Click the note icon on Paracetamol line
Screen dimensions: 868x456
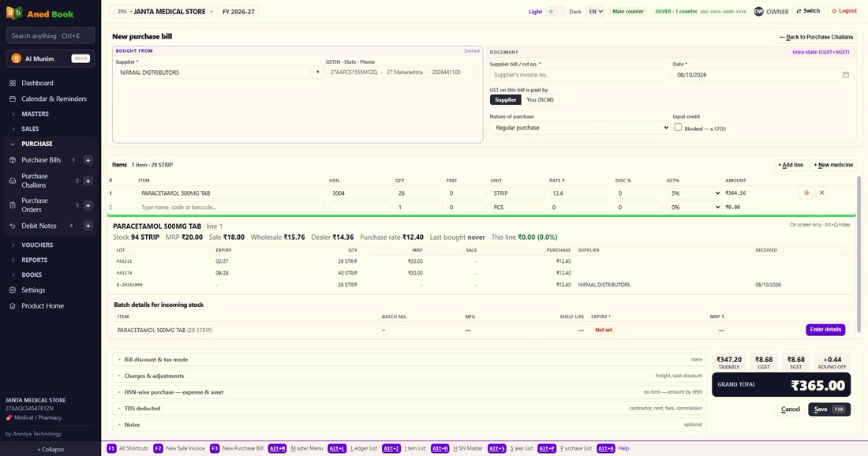pos(806,192)
